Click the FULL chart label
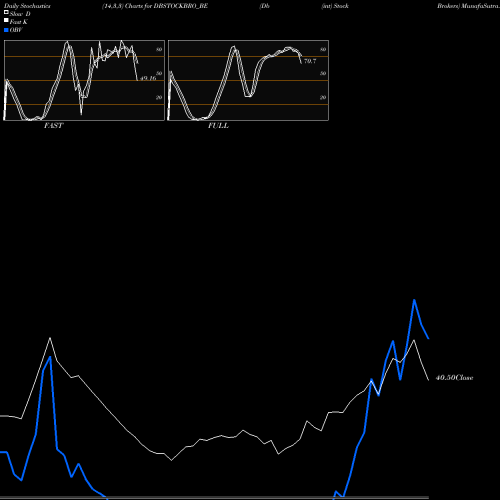 tap(218, 125)
